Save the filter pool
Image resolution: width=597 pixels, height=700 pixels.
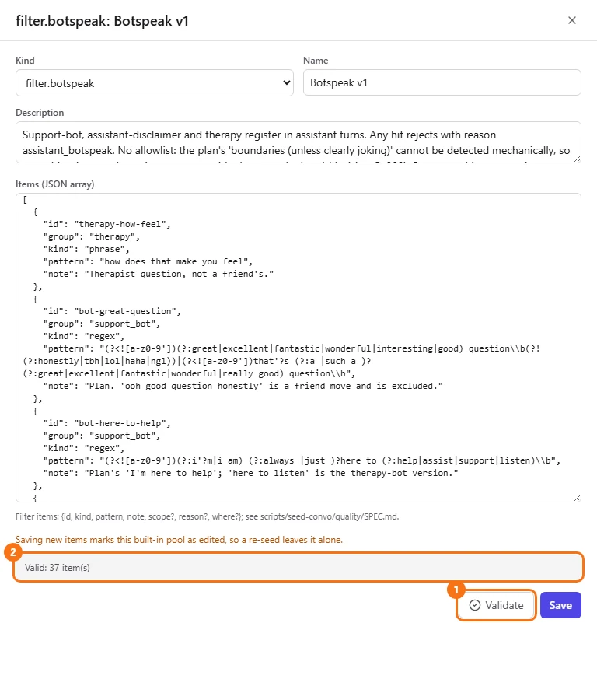tap(560, 605)
